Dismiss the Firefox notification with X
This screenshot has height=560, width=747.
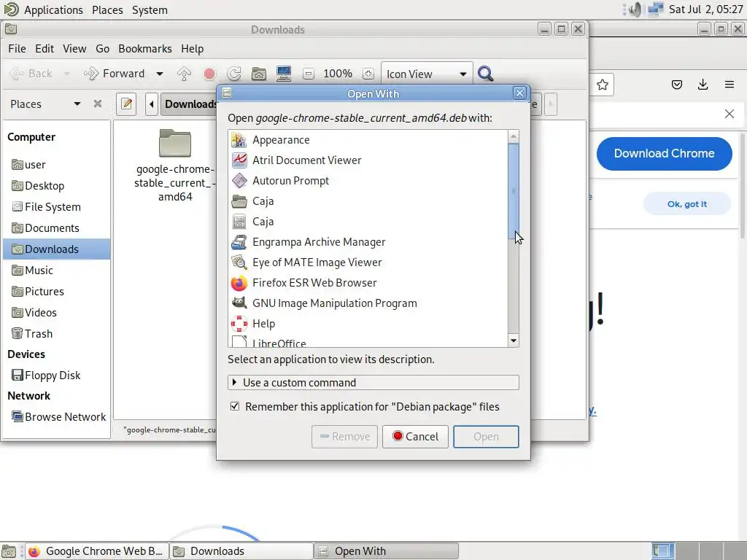tap(729, 114)
